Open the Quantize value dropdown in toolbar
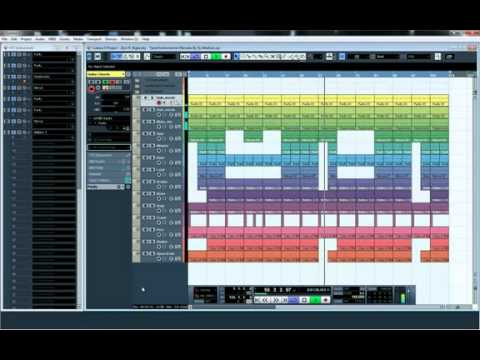 tap(419, 57)
